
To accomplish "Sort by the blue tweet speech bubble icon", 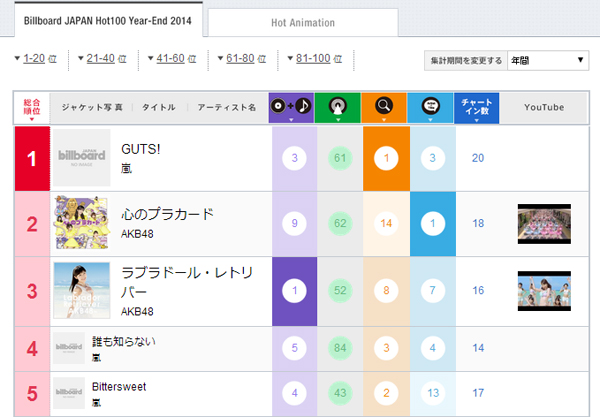I will pos(430,107).
